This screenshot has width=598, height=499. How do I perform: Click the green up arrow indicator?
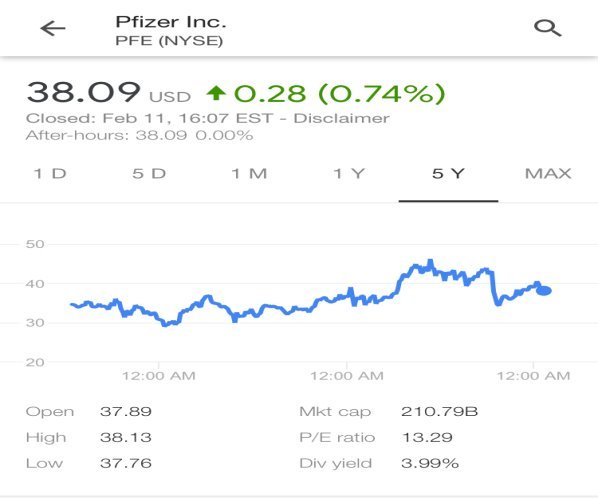[x=216, y=93]
